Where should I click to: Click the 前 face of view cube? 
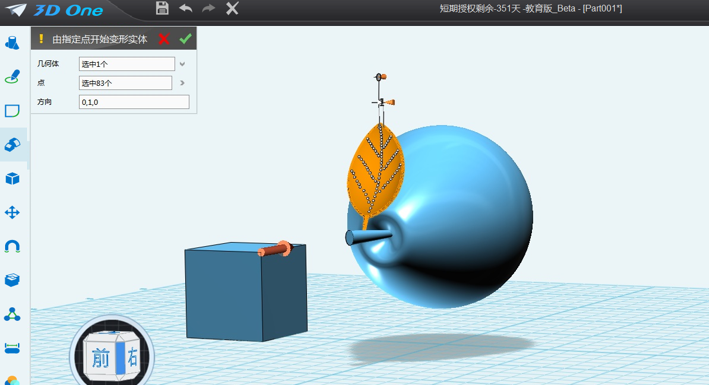click(101, 358)
